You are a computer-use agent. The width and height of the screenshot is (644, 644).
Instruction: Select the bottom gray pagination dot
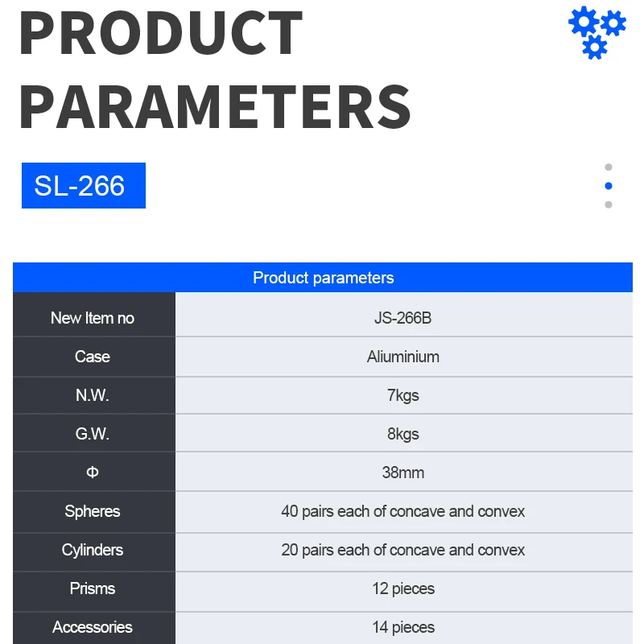click(609, 204)
